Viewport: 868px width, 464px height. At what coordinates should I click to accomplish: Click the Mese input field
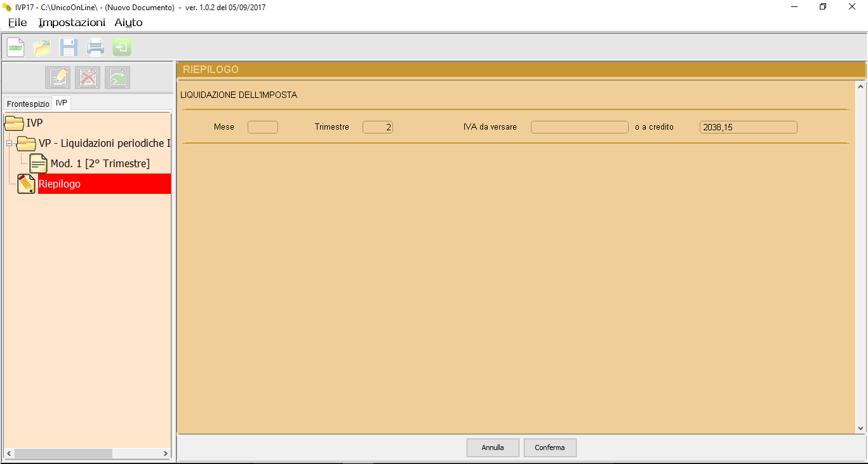(262, 127)
